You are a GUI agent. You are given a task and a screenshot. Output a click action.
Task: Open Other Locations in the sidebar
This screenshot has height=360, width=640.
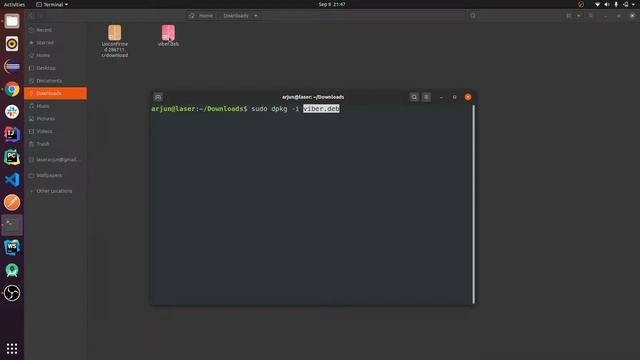tap(56, 191)
